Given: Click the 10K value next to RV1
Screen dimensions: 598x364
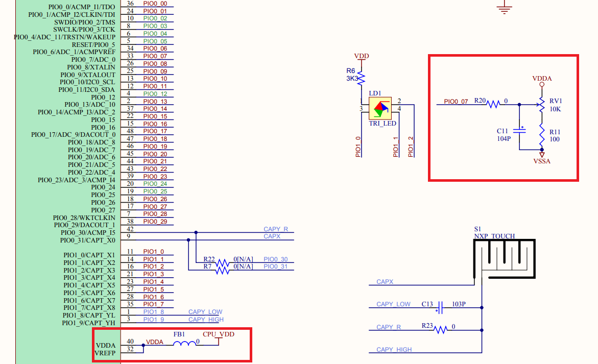Looking at the screenshot, I should tap(555, 109).
